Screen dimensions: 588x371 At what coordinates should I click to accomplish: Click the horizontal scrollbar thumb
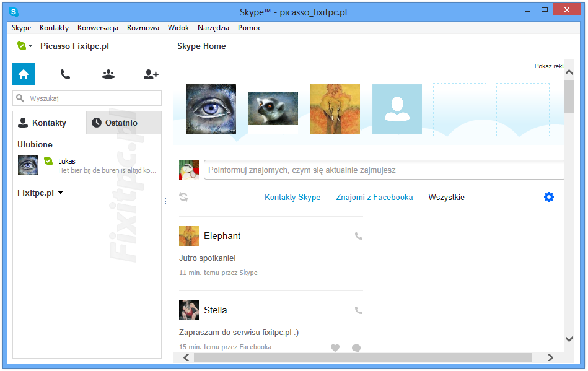click(363, 357)
